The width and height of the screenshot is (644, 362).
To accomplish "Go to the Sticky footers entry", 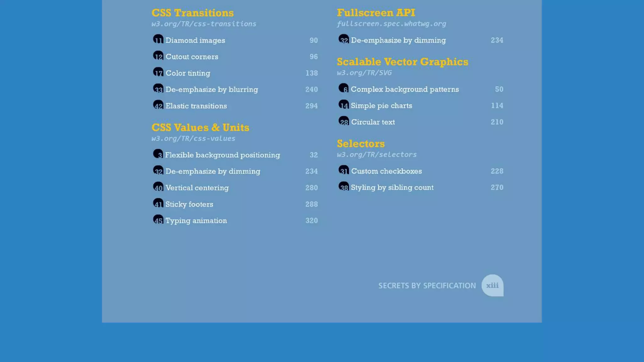I will tap(189, 204).
